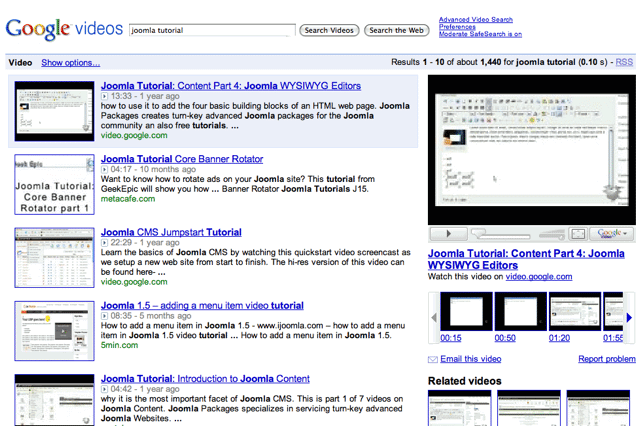Click the Moderate SafeSearch is on link
640x426 pixels.
(480, 34)
